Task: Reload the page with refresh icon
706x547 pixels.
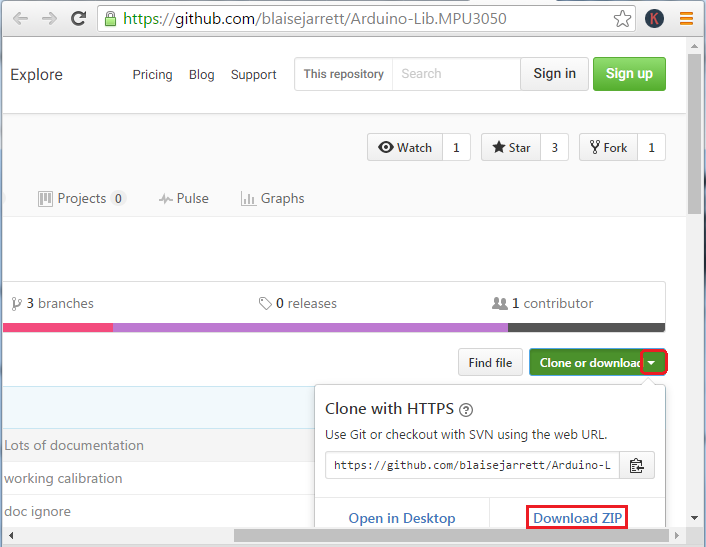Action: (78, 18)
